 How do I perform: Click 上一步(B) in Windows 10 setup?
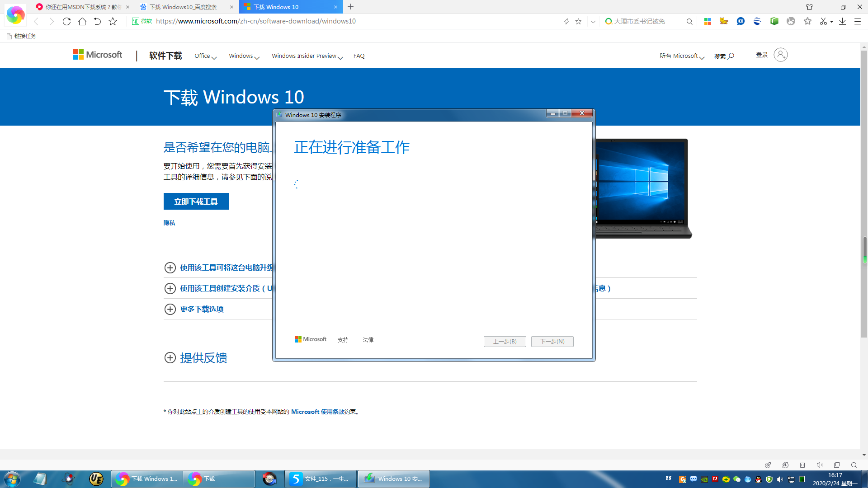tap(505, 342)
